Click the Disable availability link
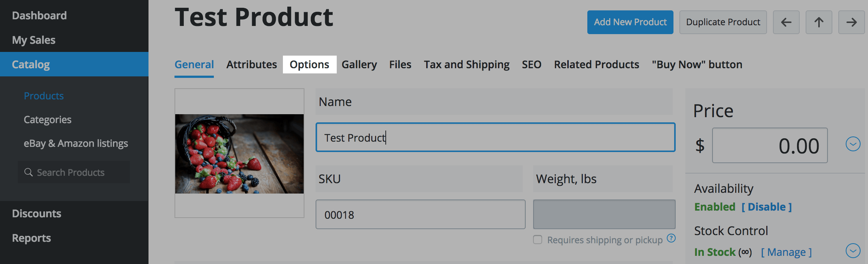The image size is (868, 264). [767, 207]
